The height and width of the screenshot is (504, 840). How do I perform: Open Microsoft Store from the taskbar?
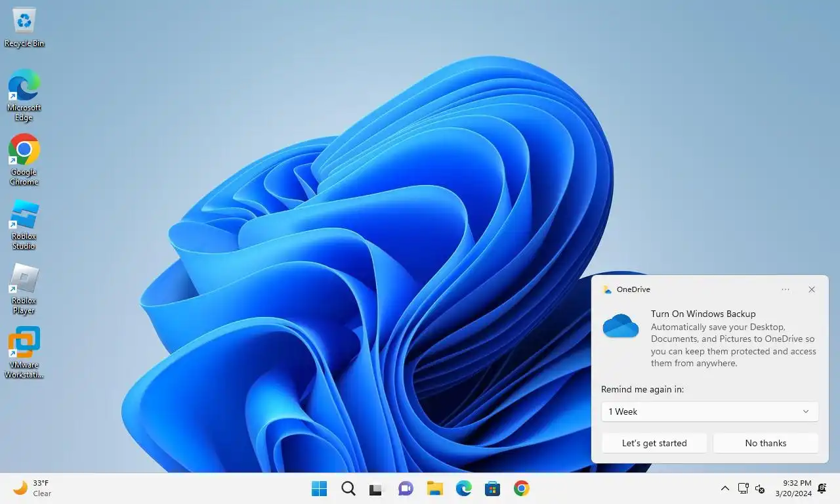492,488
